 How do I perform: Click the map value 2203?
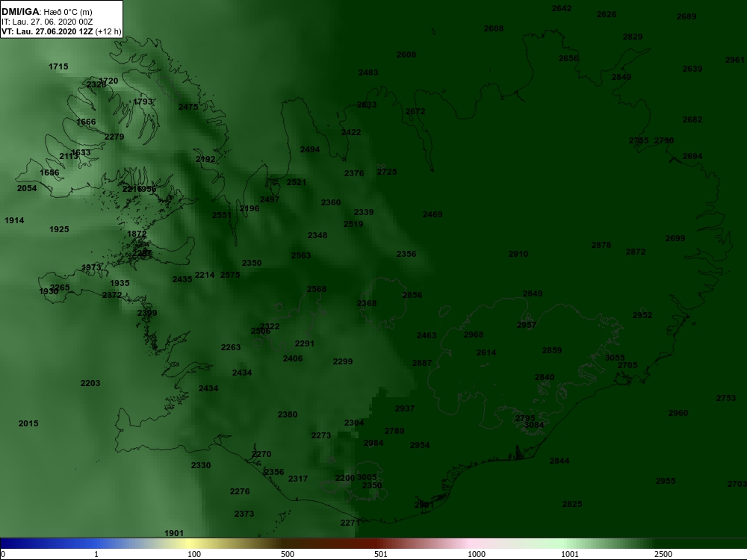(90, 383)
